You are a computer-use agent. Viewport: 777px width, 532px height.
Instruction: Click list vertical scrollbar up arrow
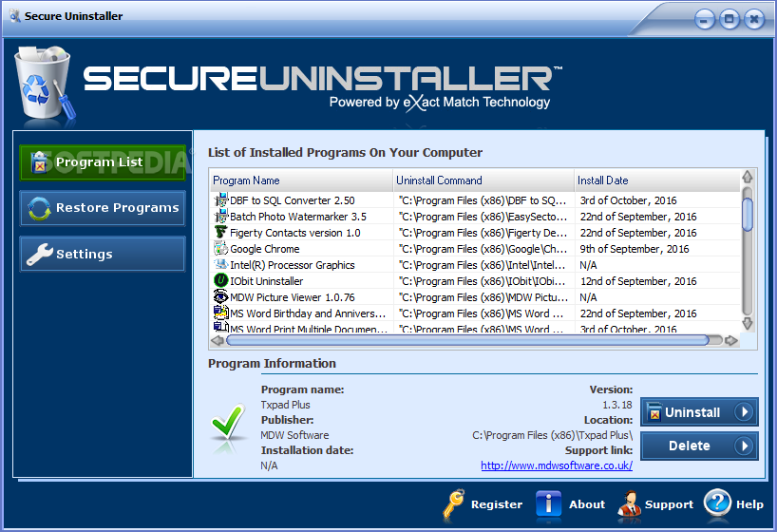(748, 177)
